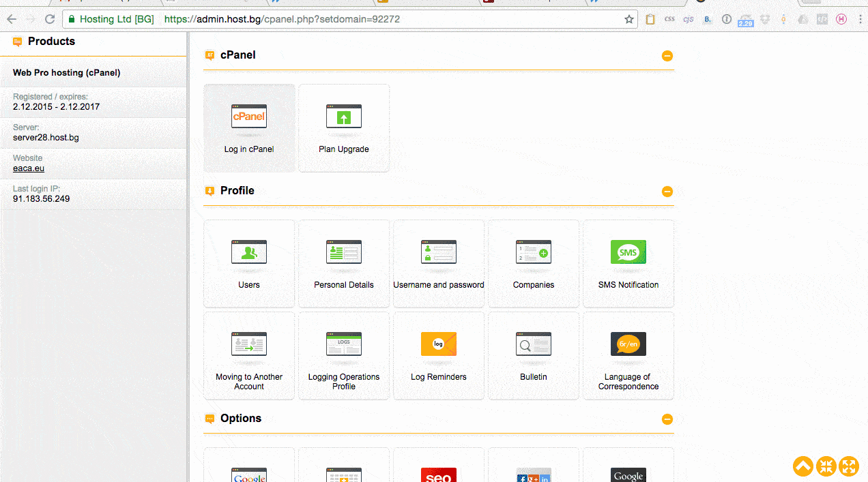This screenshot has height=482, width=868.
Task: Click the Dropbox extension icon
Action: point(765,19)
